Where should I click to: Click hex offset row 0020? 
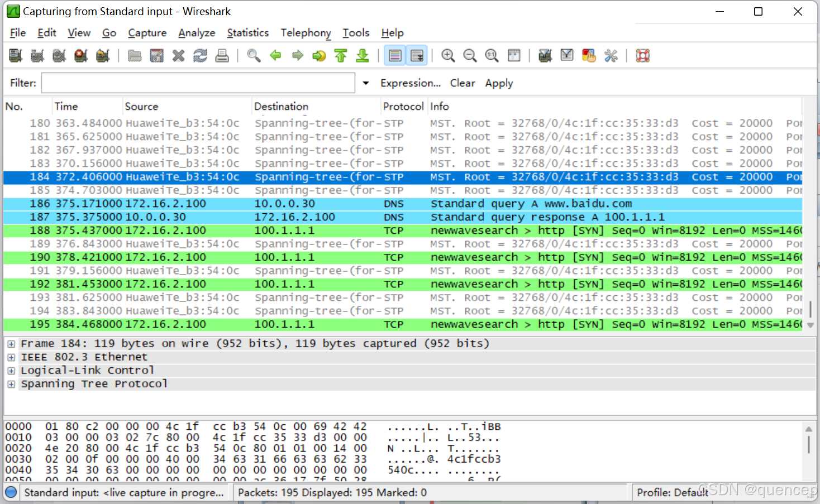click(18, 448)
